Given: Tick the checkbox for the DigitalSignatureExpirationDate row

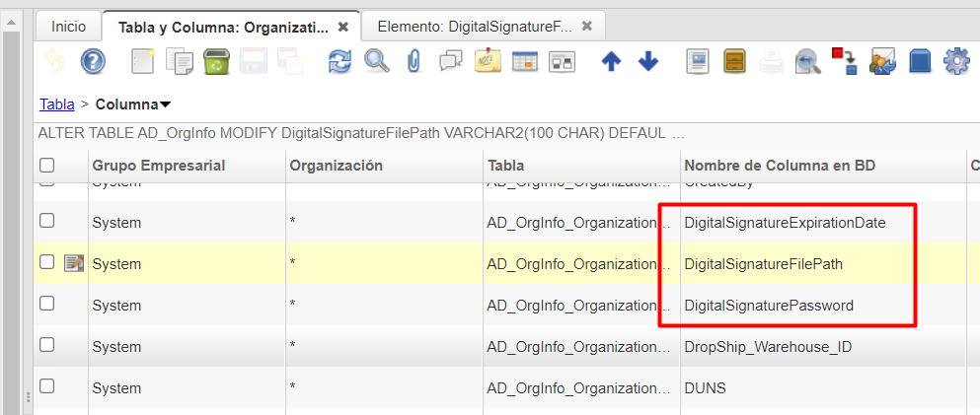Looking at the screenshot, I should (x=46, y=222).
